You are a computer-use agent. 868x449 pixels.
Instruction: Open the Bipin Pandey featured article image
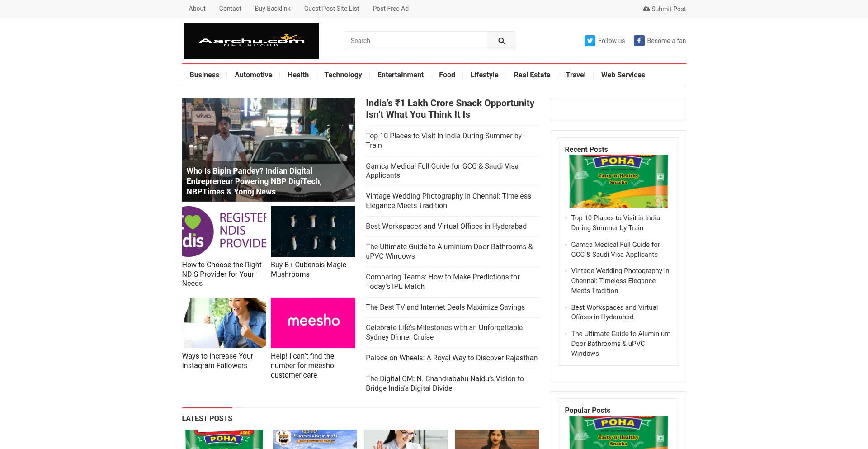[269, 150]
